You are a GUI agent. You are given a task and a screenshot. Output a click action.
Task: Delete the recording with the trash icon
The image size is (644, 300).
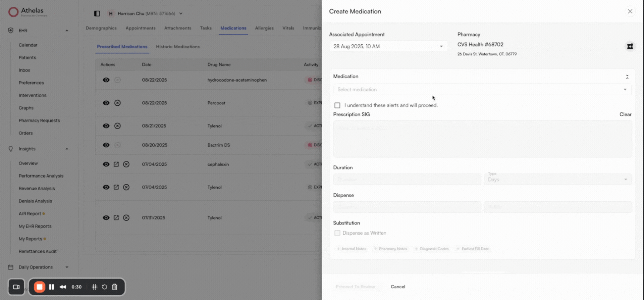[115, 287]
